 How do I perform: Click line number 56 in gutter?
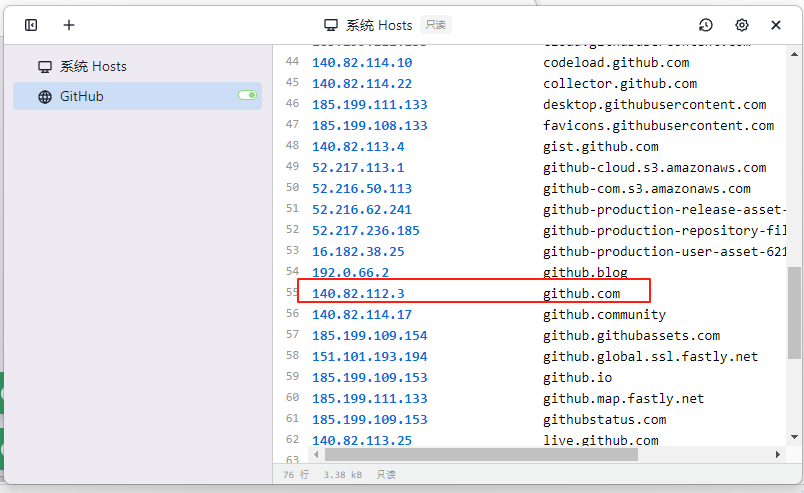pyautogui.click(x=292, y=313)
